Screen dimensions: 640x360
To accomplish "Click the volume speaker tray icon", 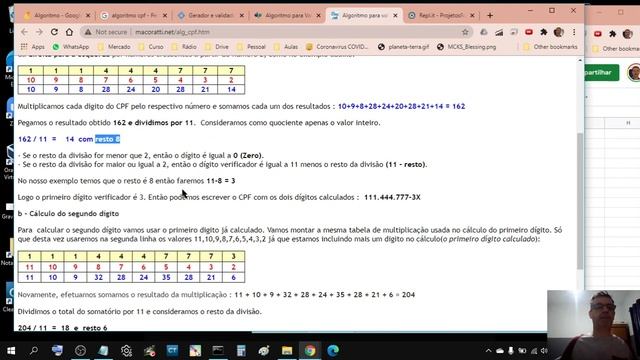I will click(544, 351).
